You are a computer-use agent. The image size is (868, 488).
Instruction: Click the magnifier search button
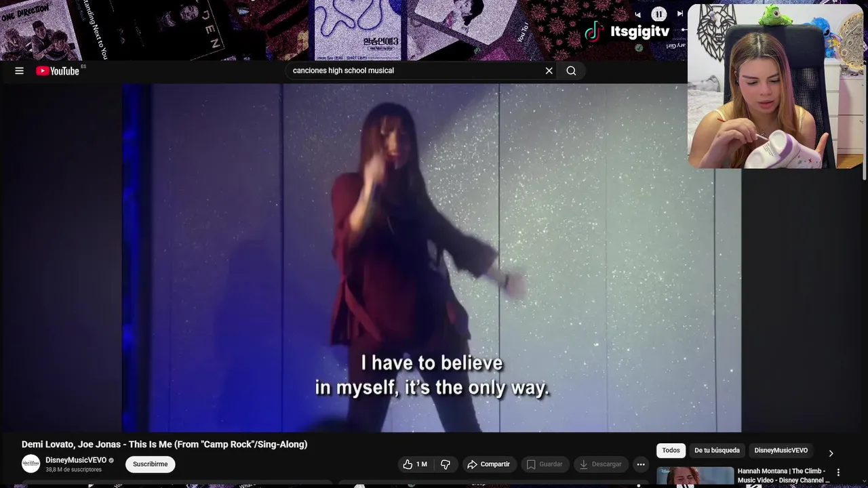tap(571, 70)
